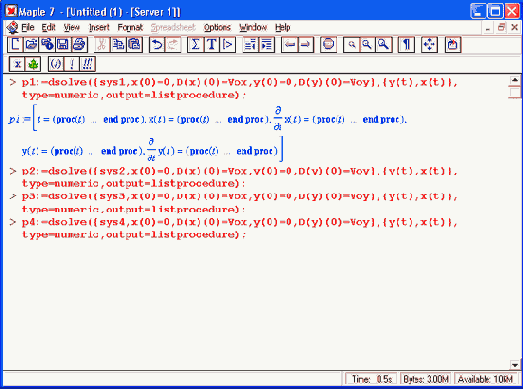Open the Insert menu
This screenshot has width=523, height=389.
(99, 27)
